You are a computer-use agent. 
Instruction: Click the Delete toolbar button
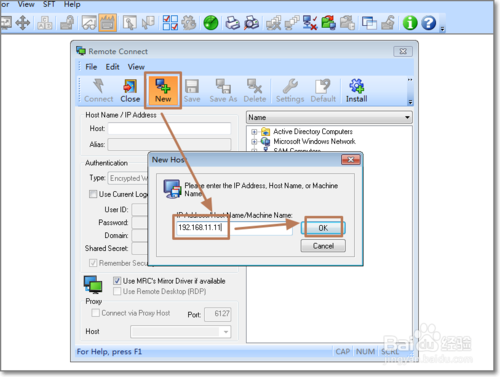point(255,91)
